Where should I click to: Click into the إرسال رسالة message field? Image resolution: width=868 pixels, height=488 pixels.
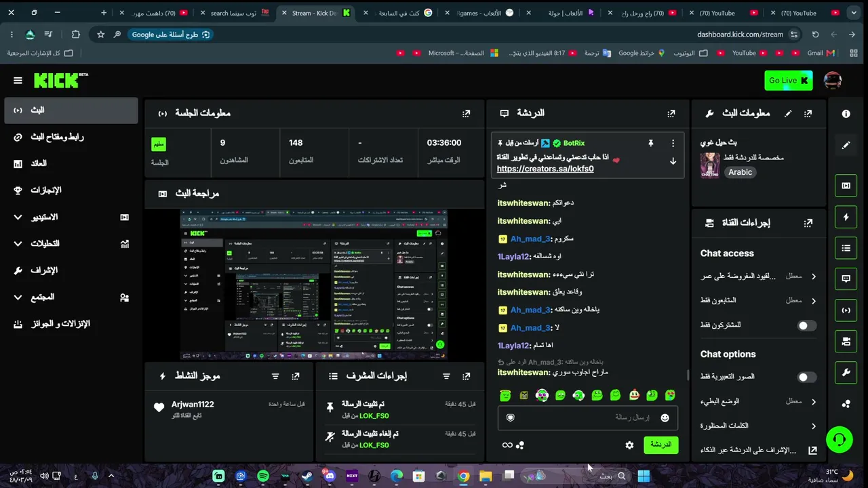click(x=588, y=418)
